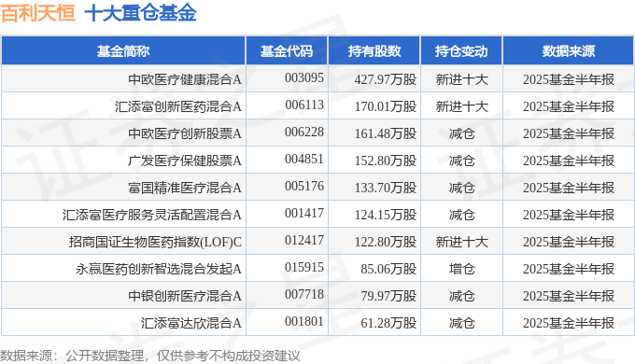Click the 百利天恒 title text

(38, 12)
